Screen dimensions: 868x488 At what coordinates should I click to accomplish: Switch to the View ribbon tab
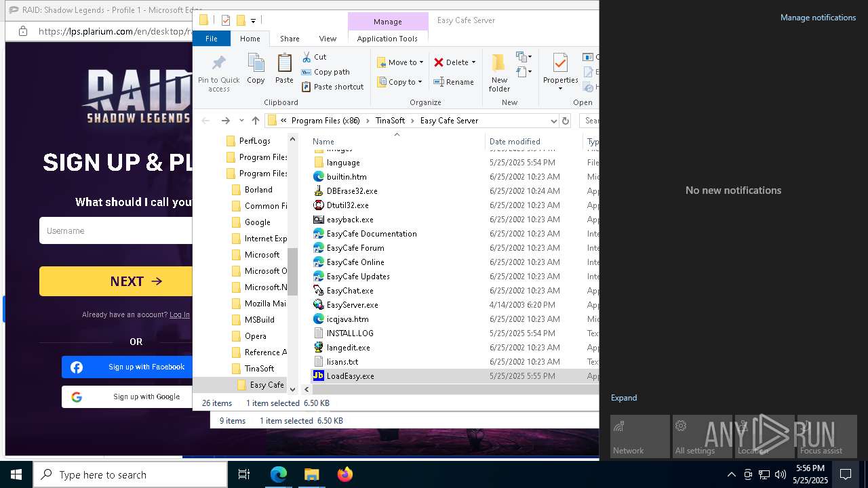coord(328,39)
